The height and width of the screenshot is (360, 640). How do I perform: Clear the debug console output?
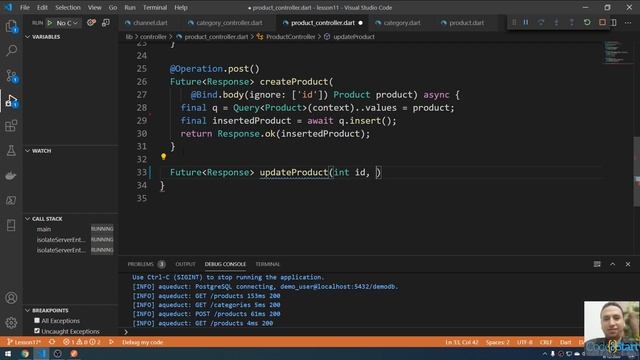597,264
